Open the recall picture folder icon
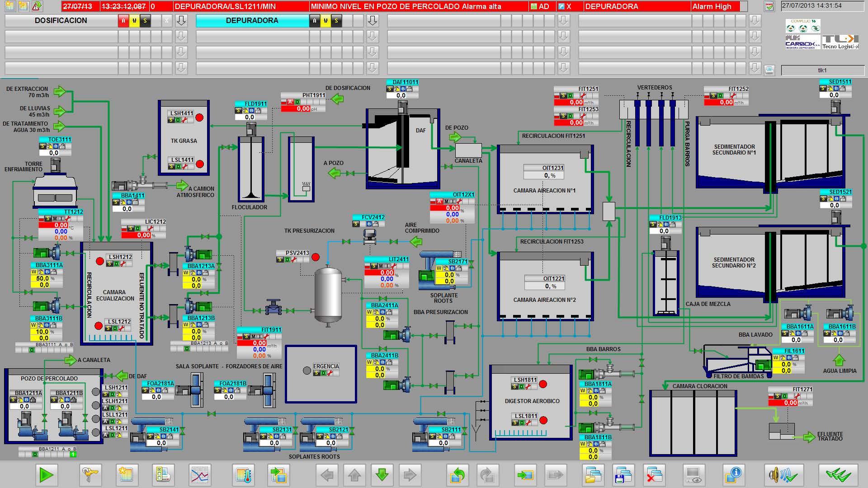The image size is (868, 488). (x=593, y=475)
